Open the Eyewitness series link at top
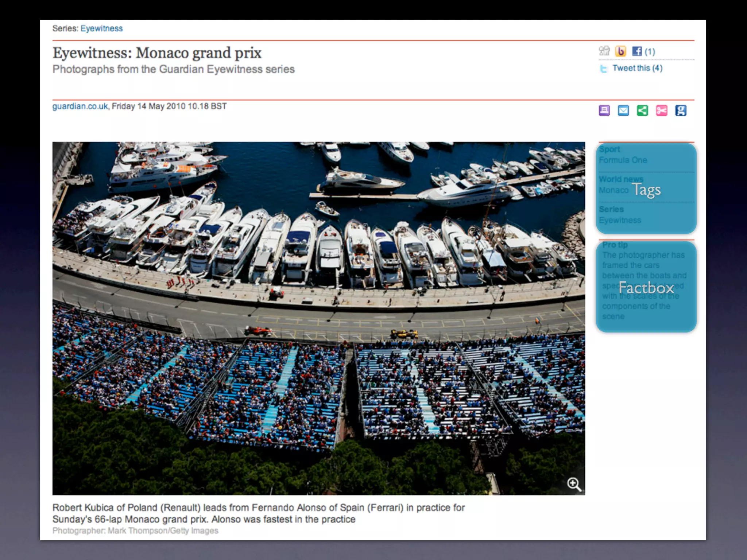The width and height of the screenshot is (747, 560). coord(101,28)
